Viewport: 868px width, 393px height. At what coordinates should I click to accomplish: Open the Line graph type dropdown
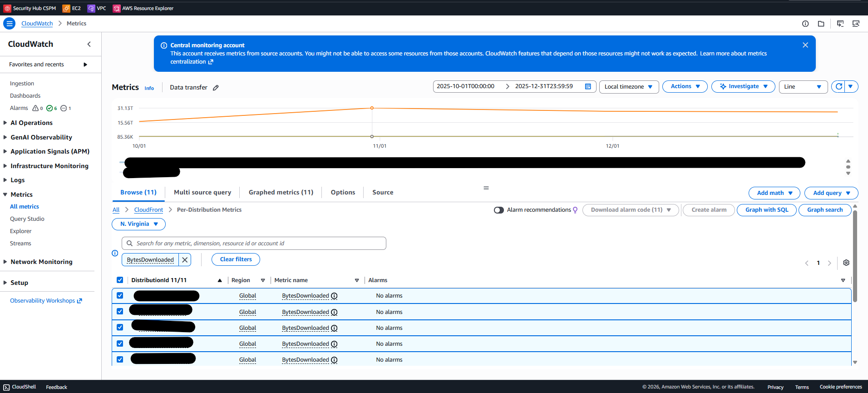coord(804,86)
